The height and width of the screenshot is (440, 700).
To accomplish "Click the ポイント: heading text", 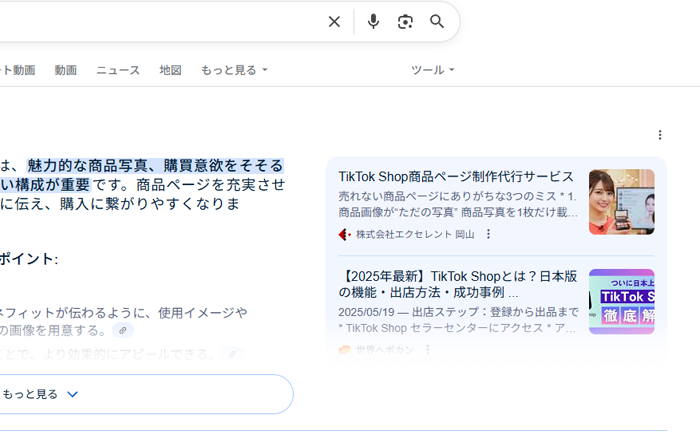I will point(29,259).
